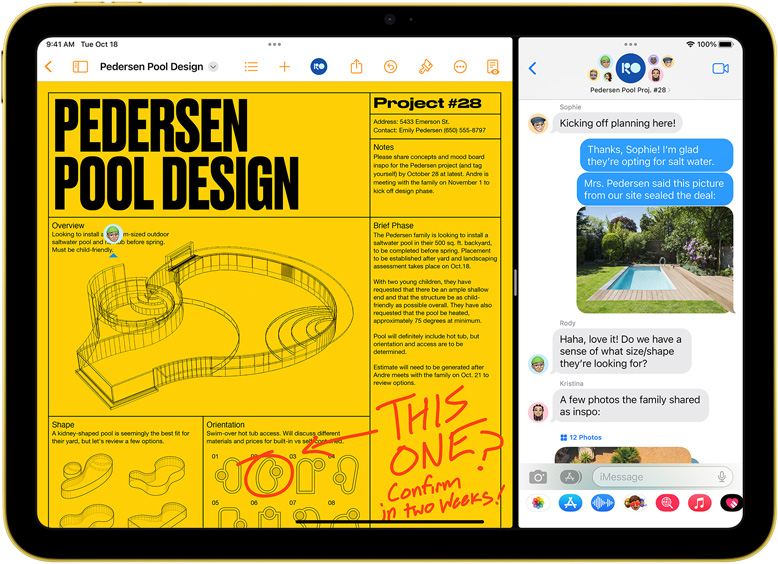This screenshot has height=564, width=778.
Task: Open the format paintbrush tool
Action: (425, 66)
